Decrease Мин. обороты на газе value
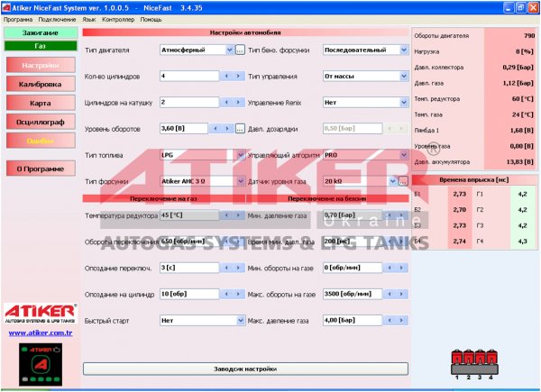 (x=390, y=268)
